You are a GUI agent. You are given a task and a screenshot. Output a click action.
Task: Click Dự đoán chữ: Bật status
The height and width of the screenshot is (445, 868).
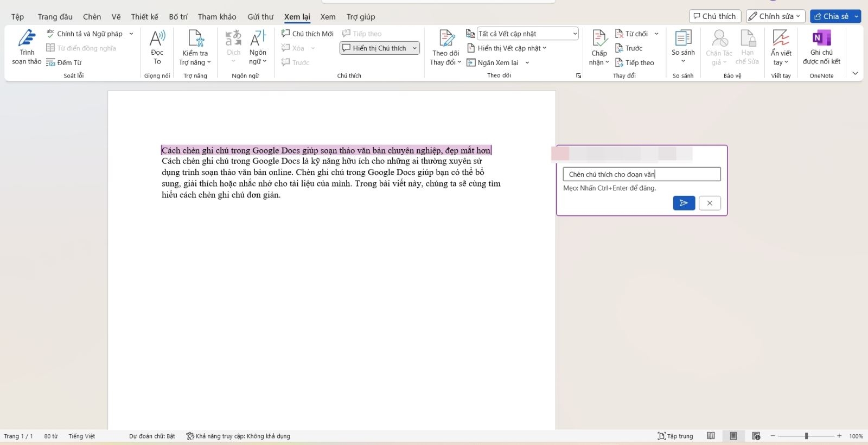coord(152,436)
